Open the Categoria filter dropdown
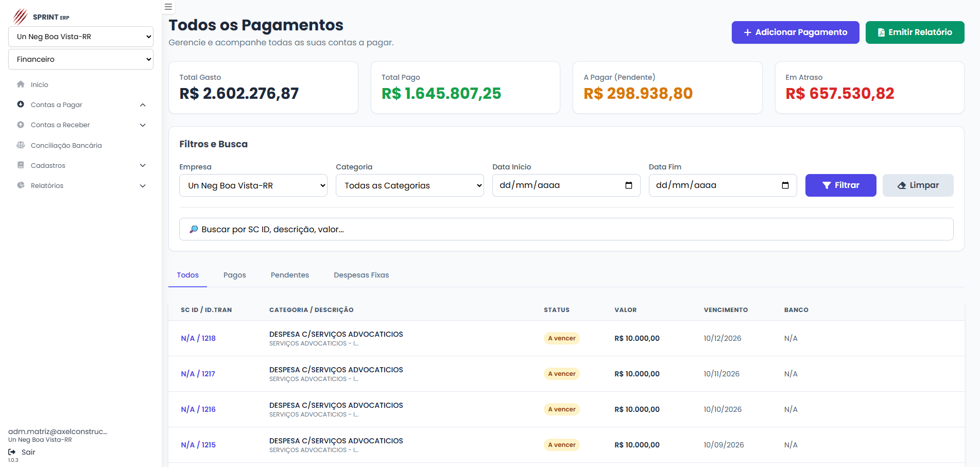The image size is (980, 467). (x=409, y=185)
